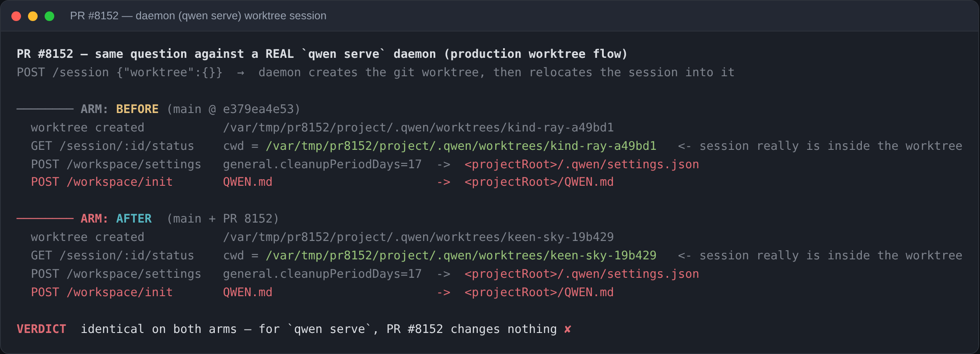Click the gray worktree path ending 'keen-sky-19b429'
This screenshot has width=980, height=354.
(x=418, y=237)
